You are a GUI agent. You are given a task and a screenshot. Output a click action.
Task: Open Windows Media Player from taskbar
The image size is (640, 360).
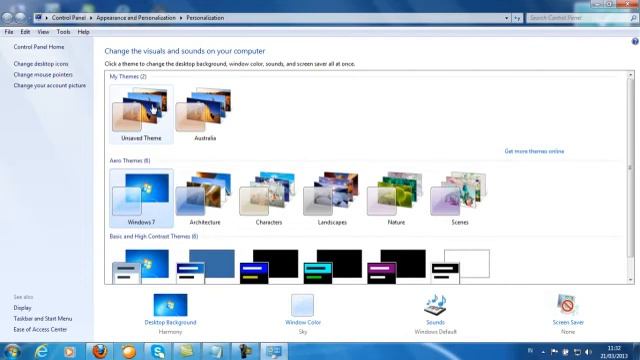pos(69,351)
